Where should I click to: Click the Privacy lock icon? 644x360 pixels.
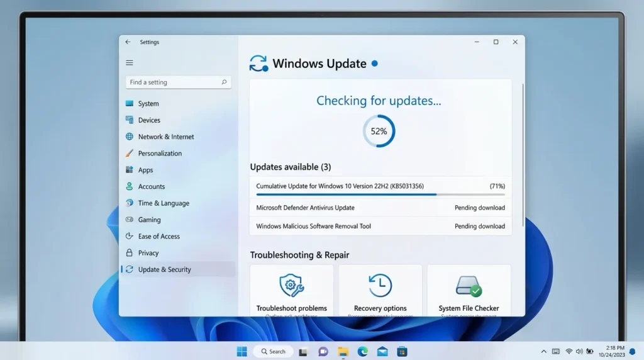(130, 252)
